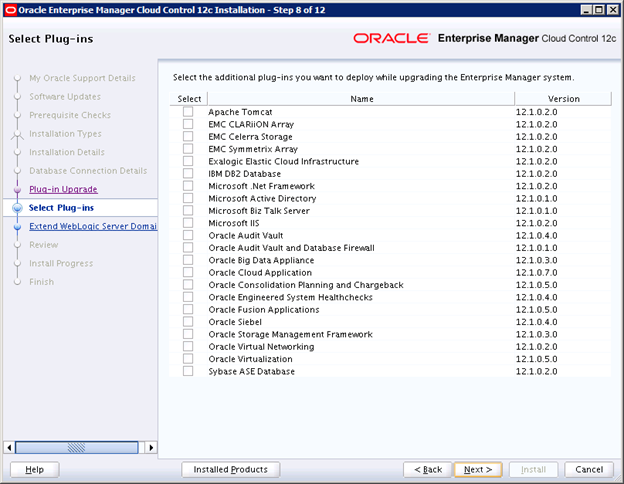
Task: Sort plug-ins by Name column header
Action: [361, 99]
